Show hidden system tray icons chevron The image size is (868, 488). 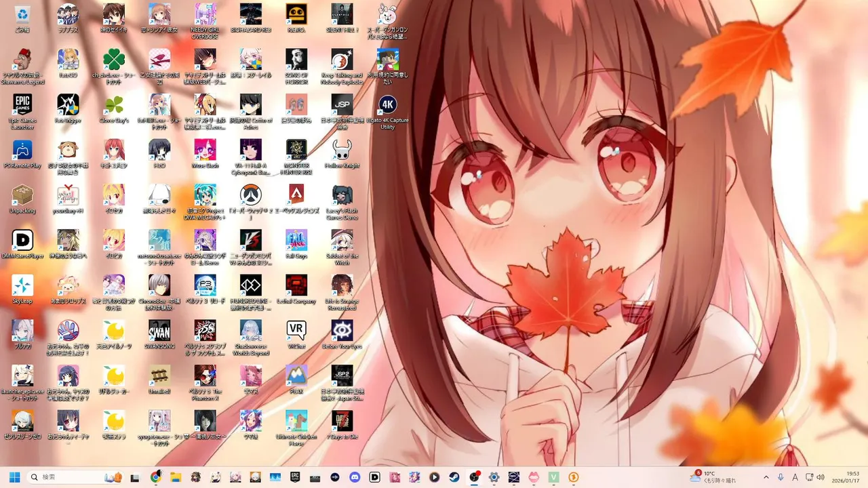tap(766, 477)
